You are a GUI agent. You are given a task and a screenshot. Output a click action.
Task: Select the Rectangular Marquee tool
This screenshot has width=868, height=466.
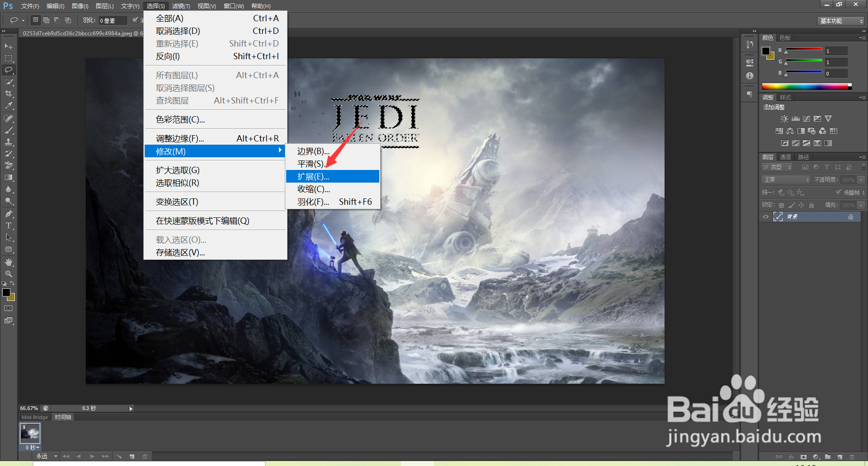point(9,58)
